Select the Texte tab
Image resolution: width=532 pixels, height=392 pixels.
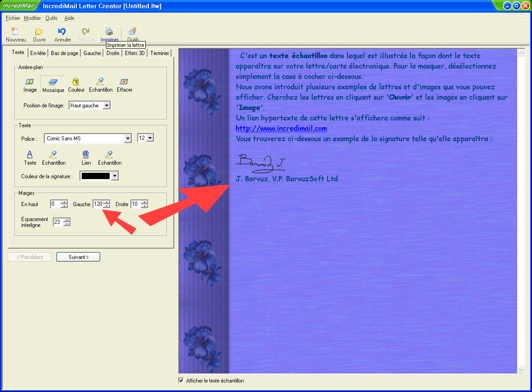click(x=18, y=53)
